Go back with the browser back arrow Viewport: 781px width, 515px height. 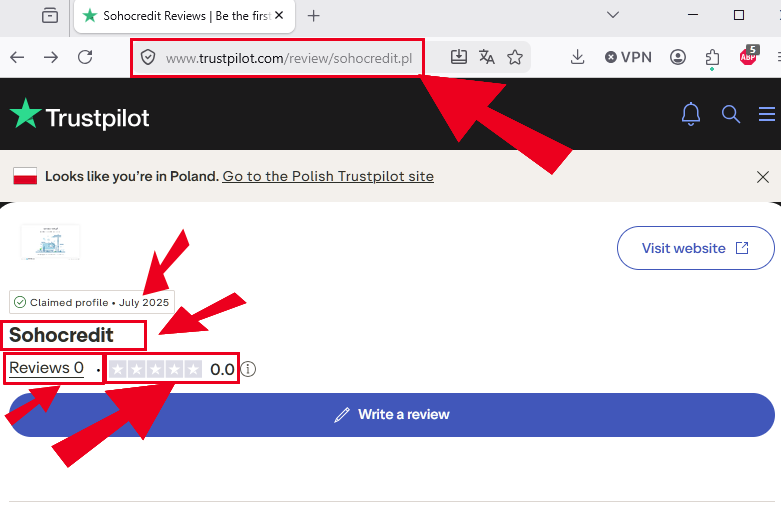[17, 57]
